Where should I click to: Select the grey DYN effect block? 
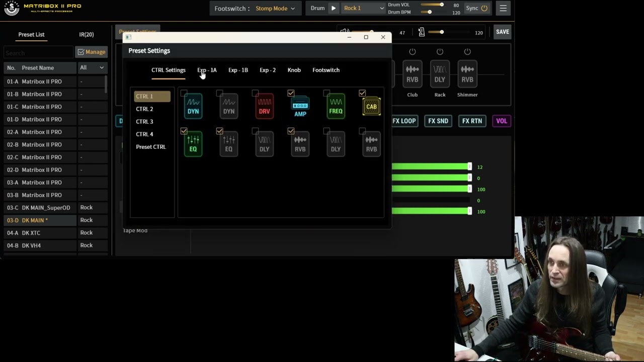229,107
